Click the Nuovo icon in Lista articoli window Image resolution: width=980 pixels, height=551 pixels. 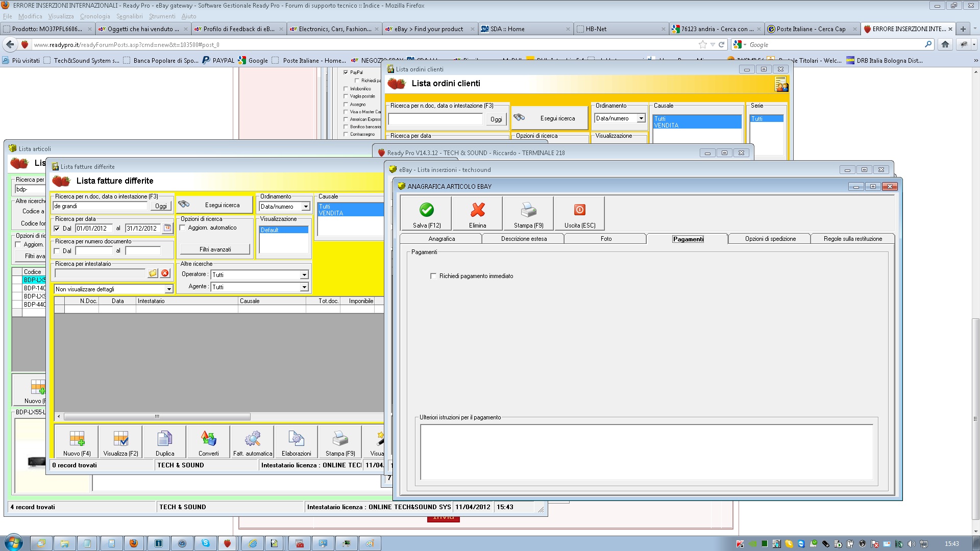[x=38, y=387]
